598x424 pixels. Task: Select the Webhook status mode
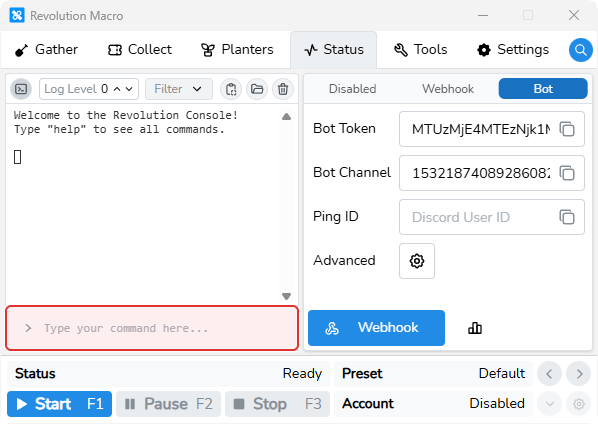[448, 89]
